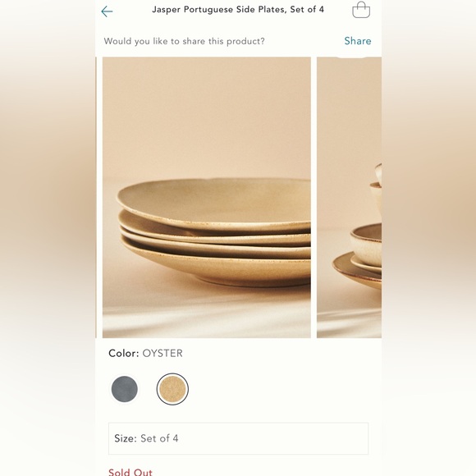Tap 'Would you like to share this product?' text
The width and height of the screenshot is (476, 476).
click(185, 41)
